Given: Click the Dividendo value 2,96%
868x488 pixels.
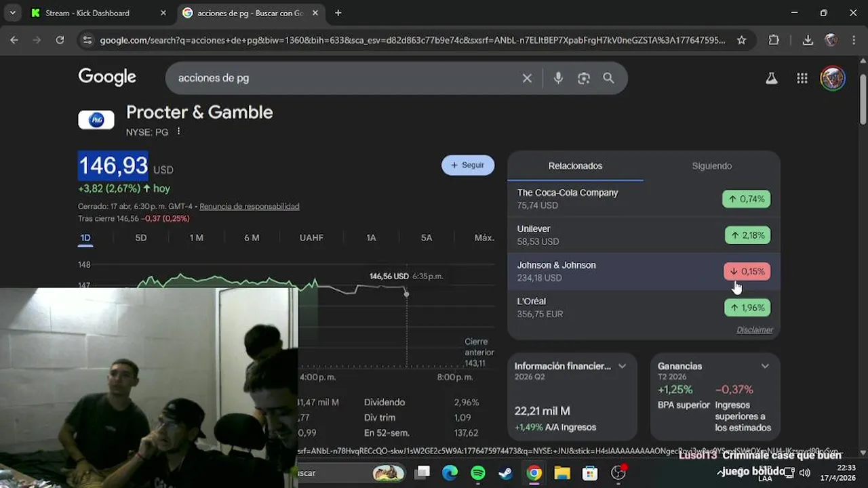Looking at the screenshot, I should [x=467, y=402].
